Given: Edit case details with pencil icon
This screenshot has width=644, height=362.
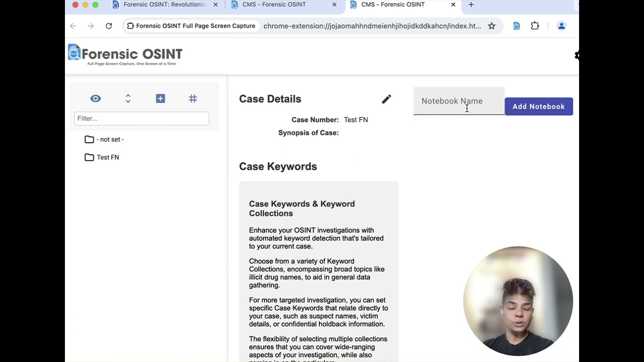Looking at the screenshot, I should click(x=386, y=99).
